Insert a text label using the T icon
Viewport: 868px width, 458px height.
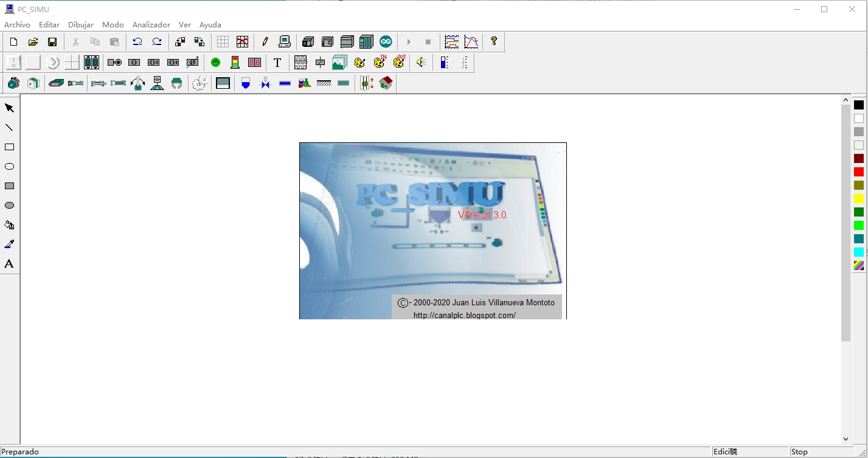[277, 63]
